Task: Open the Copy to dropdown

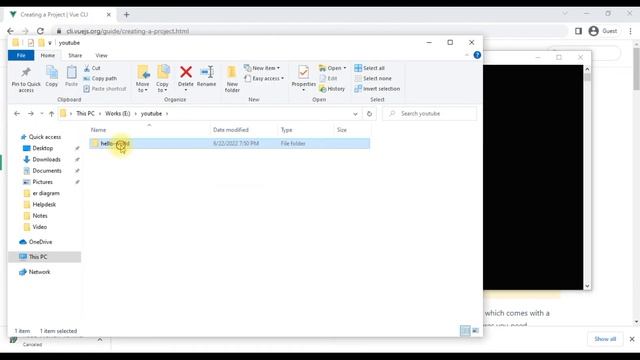Action: 162,79
